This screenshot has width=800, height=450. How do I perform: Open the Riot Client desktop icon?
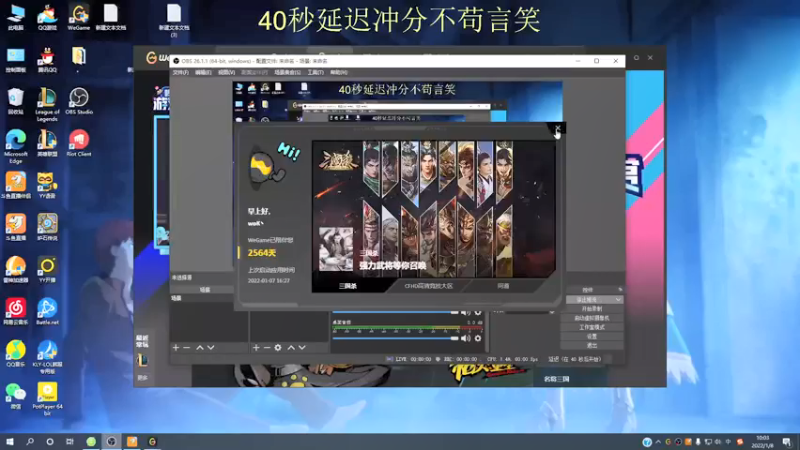(79, 143)
